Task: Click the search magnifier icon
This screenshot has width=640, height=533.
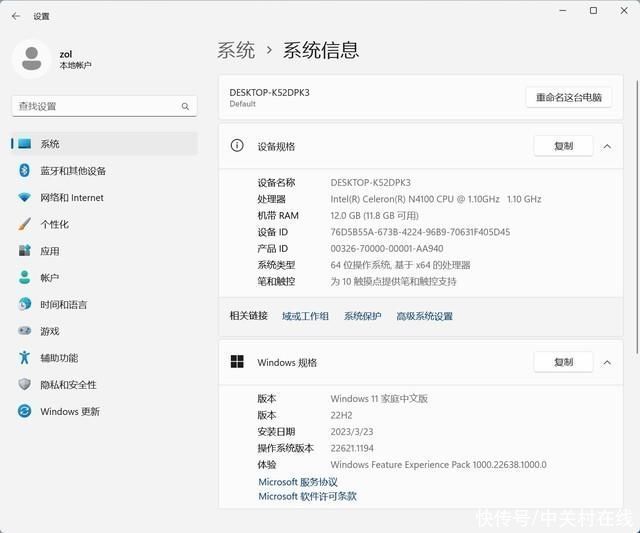Action: pos(185,107)
